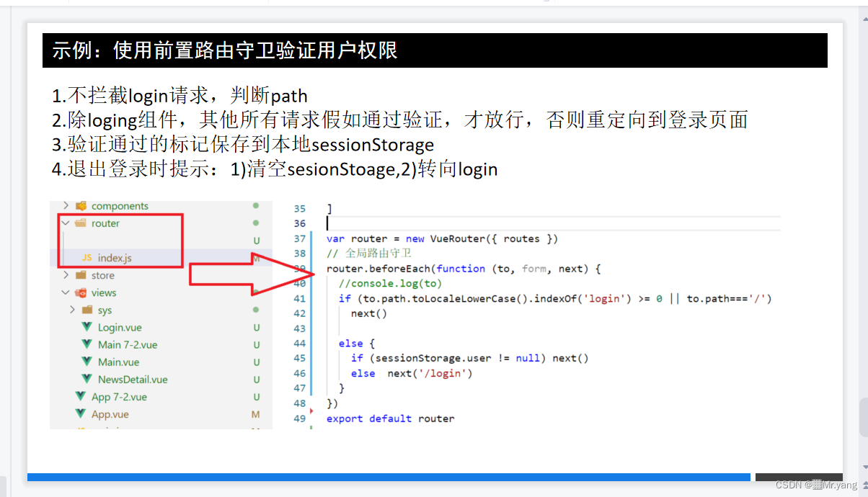Expand the components folder chevron

66,206
